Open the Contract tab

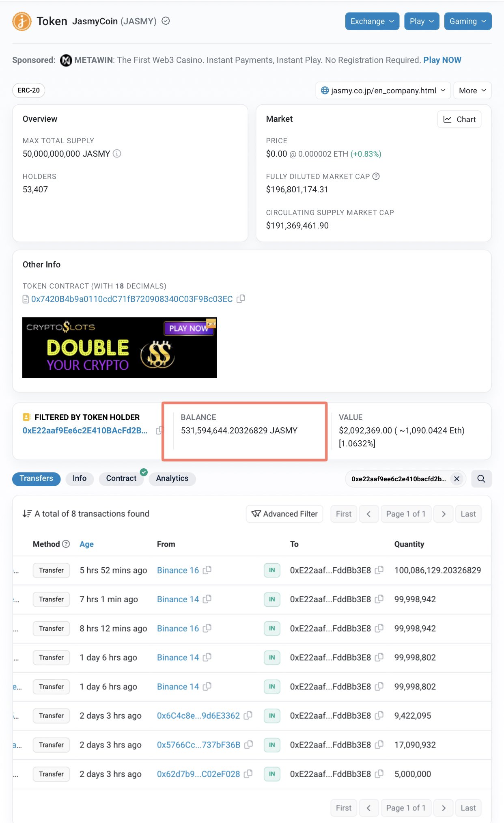(x=121, y=478)
